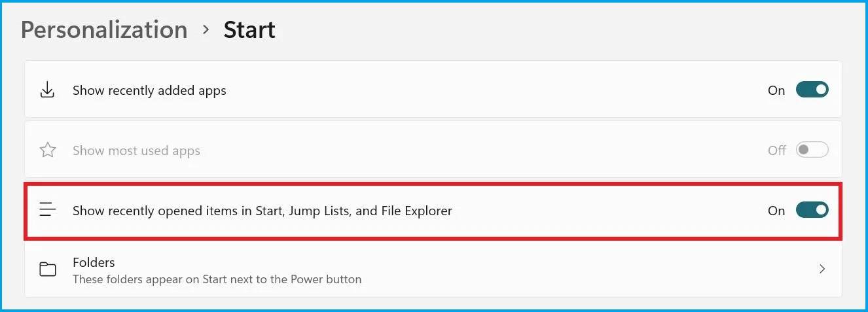The image size is (868, 312).
Task: Click the On label next to recently added apps
Action: pos(776,90)
